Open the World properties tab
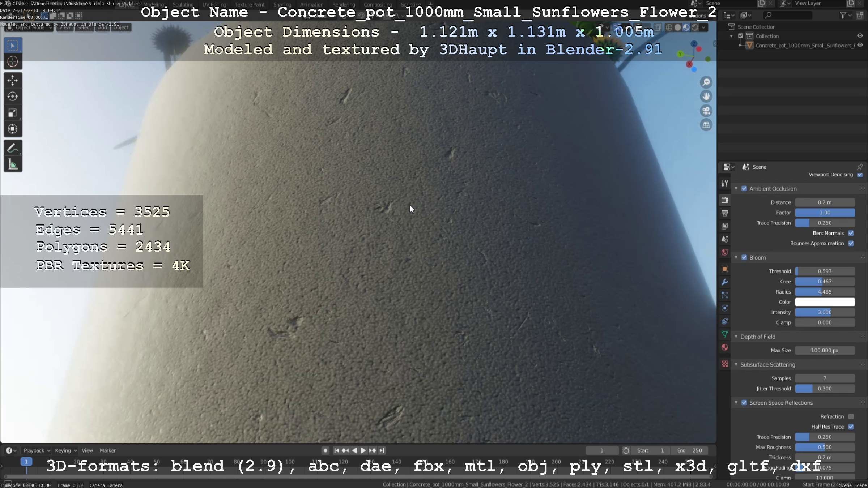868x488 pixels. click(725, 252)
